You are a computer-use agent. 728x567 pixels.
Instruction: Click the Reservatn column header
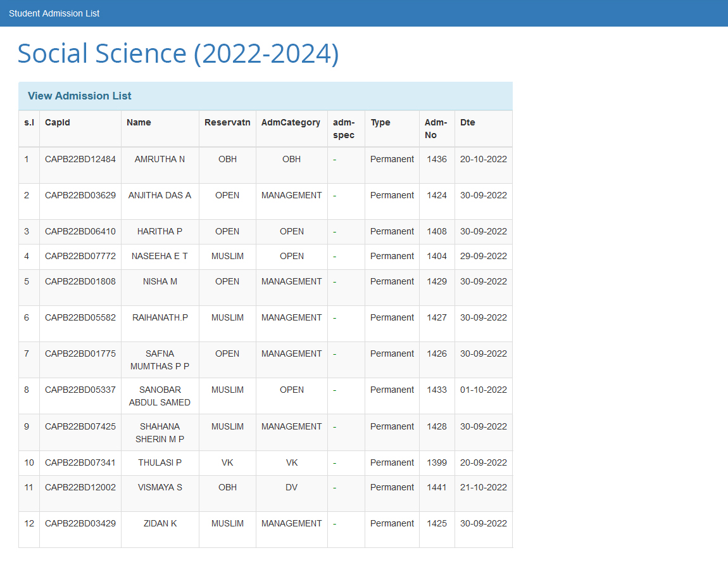227,122
